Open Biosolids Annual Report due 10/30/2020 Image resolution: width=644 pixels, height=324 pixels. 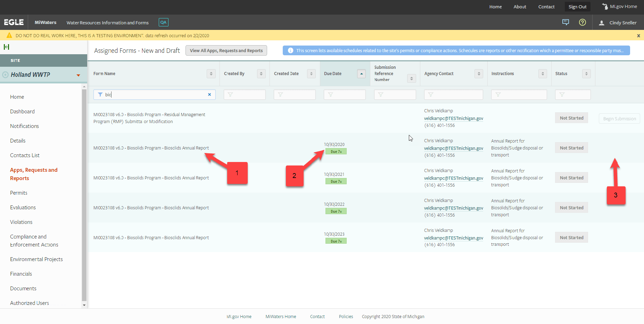[151, 148]
